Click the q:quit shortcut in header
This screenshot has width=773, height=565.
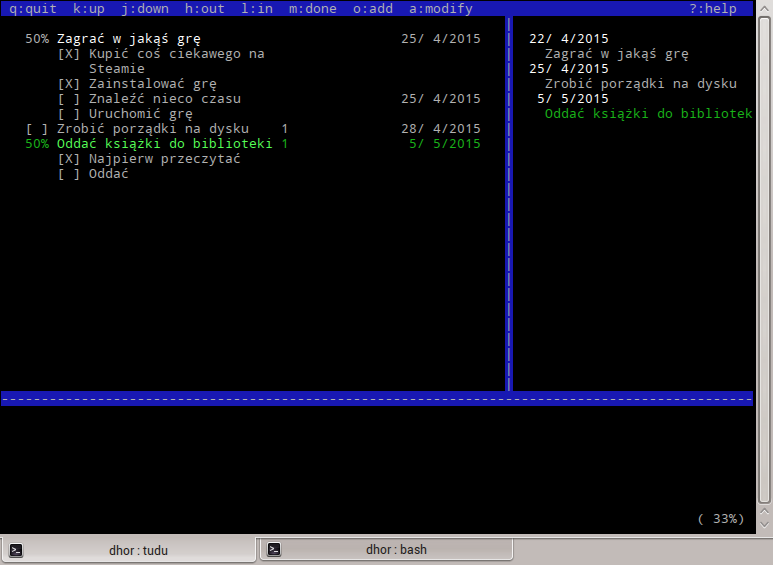tap(33, 8)
